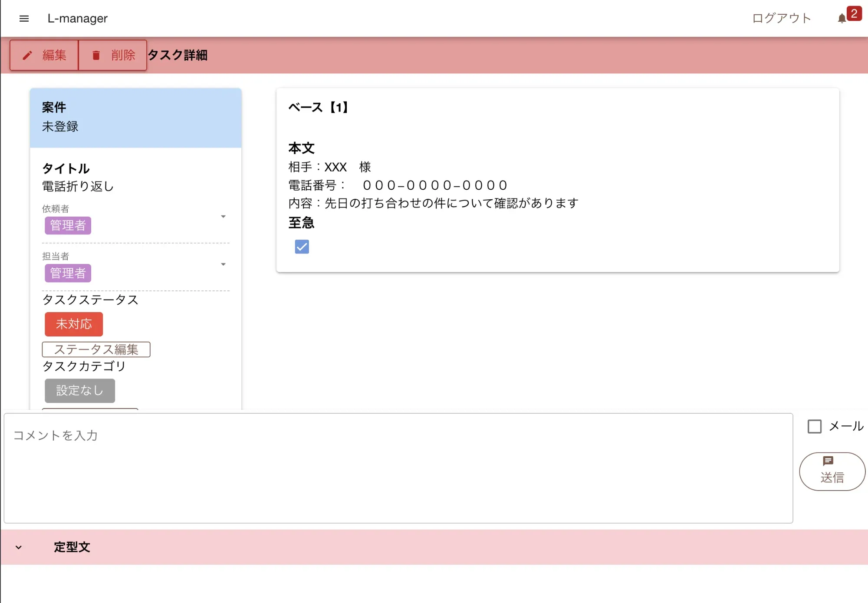Click the trash icon on 削除 button
Screen dimensions: 868x603
point(96,55)
